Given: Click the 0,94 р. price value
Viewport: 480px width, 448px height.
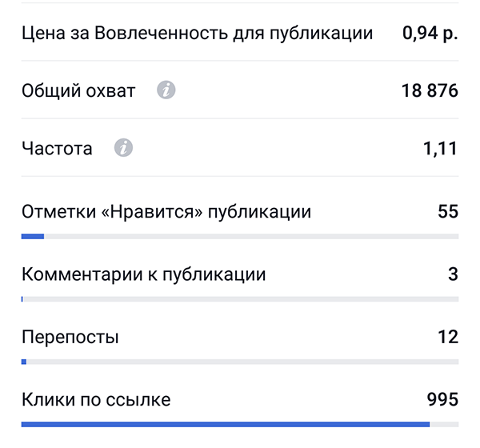Looking at the screenshot, I should click(430, 33).
